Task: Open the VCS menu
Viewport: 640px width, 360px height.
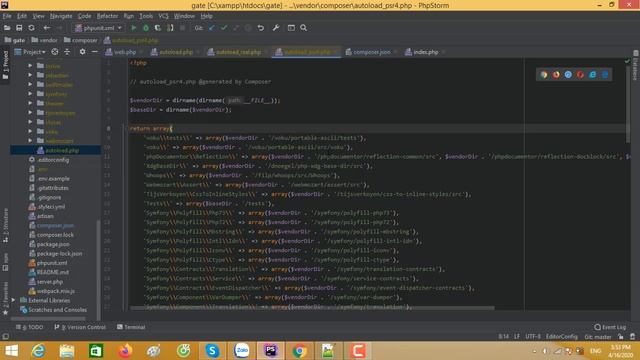Action: coord(163,16)
